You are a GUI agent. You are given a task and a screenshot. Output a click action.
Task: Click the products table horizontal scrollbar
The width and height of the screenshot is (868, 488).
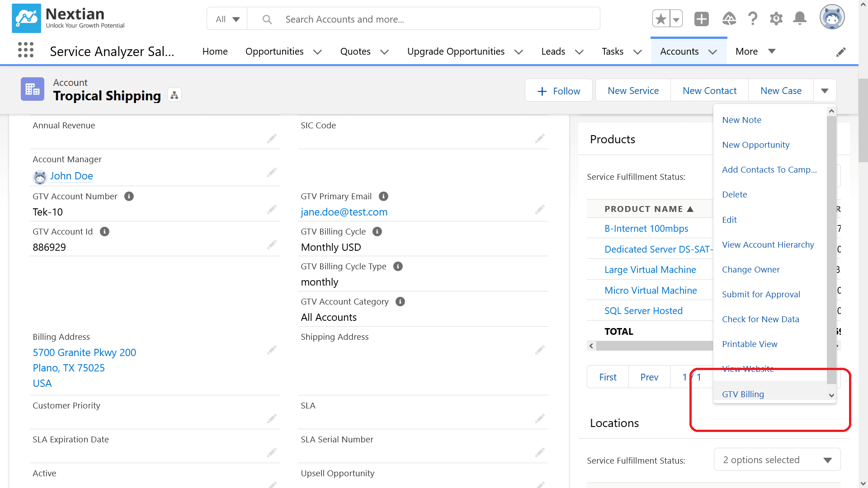click(x=654, y=346)
